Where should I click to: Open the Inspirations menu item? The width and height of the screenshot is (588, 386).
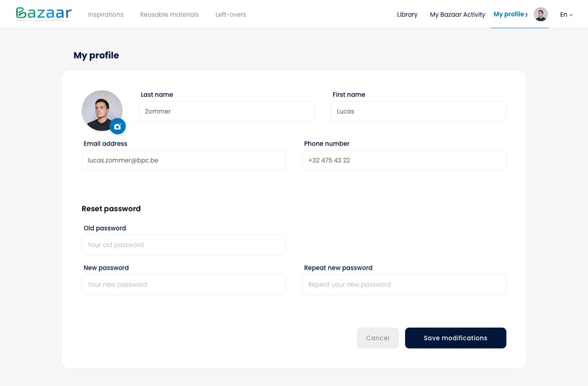click(x=105, y=14)
